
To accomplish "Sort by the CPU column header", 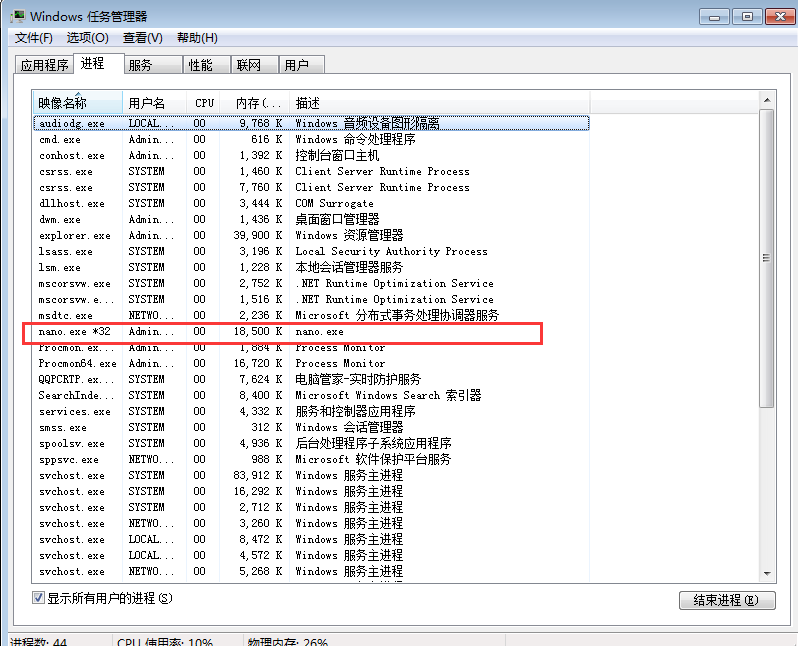I will coord(203,103).
